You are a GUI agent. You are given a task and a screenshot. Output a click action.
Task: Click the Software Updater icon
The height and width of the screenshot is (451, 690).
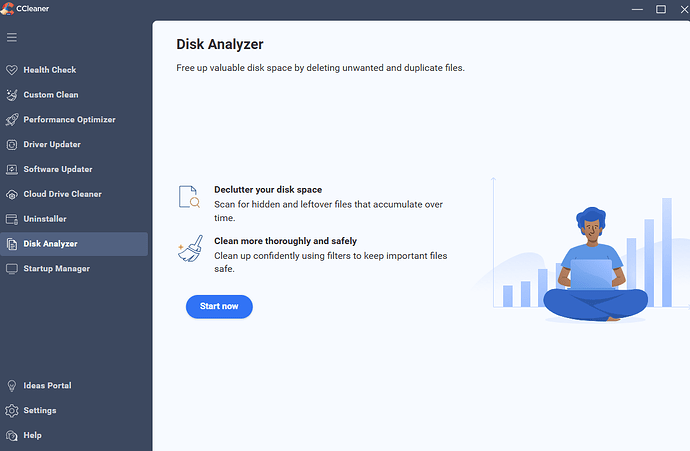coord(12,170)
